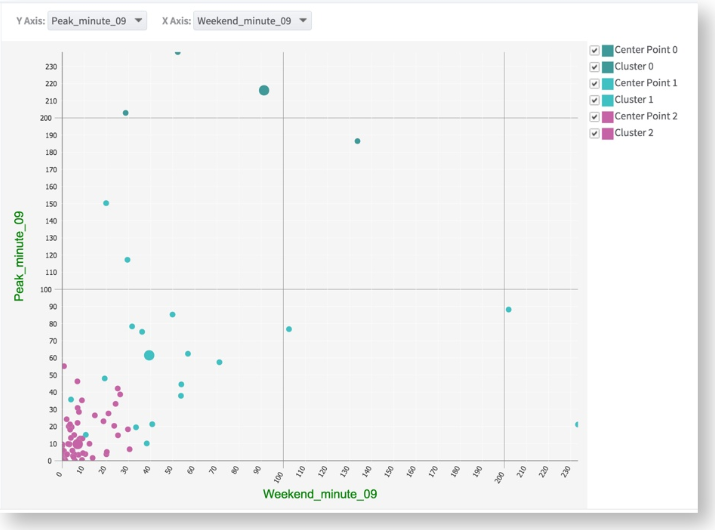
Task: Click the Cluster 0 teal color swatch
Action: tap(607, 67)
